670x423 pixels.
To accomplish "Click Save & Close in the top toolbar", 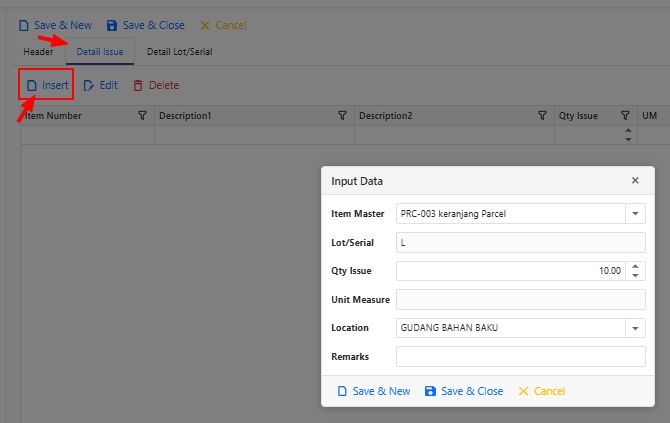I will point(146,25).
